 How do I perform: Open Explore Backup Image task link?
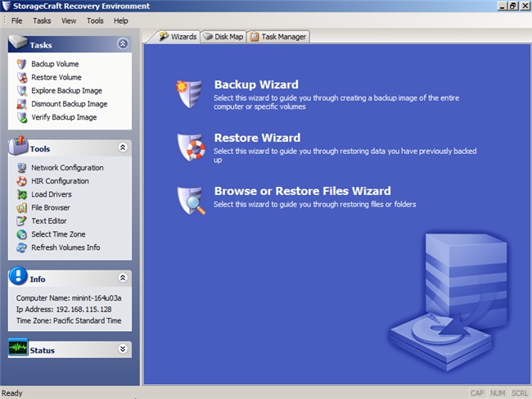[x=66, y=91]
